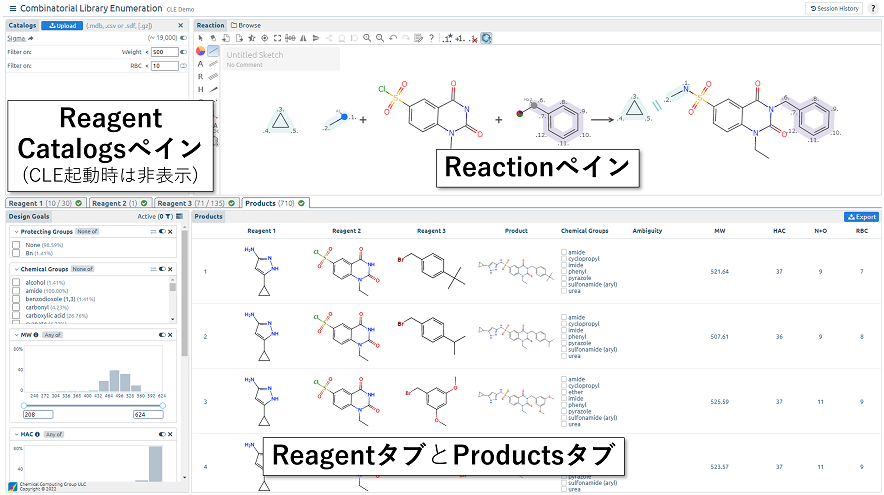Screen dimensions: 884x495
Task: Switch to the Reagent 2 tab
Action: tap(120, 203)
